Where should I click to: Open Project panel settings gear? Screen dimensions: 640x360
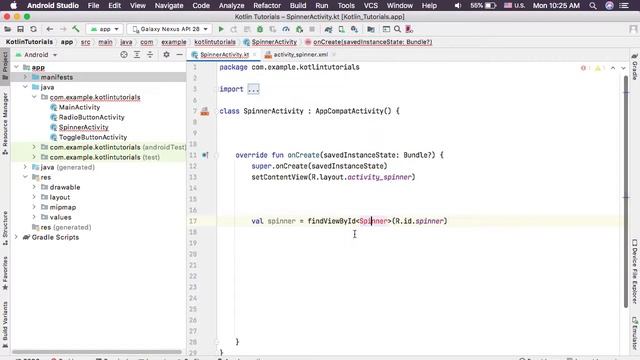pos(166,55)
